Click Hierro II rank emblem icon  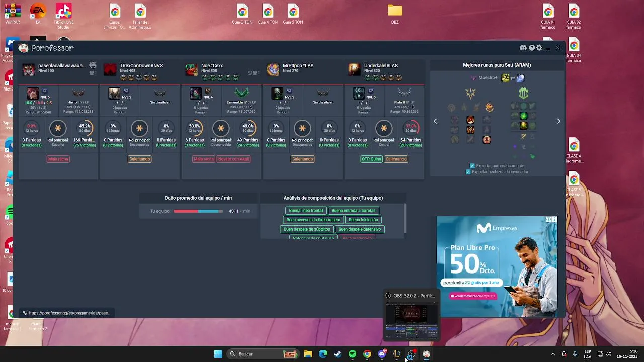click(78, 93)
